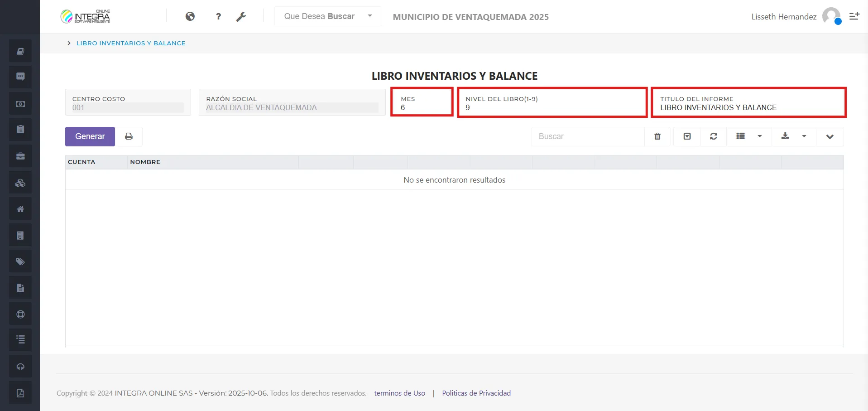Open the 'terminos de Uso' link
Screen dimensions: 868x411
point(399,393)
